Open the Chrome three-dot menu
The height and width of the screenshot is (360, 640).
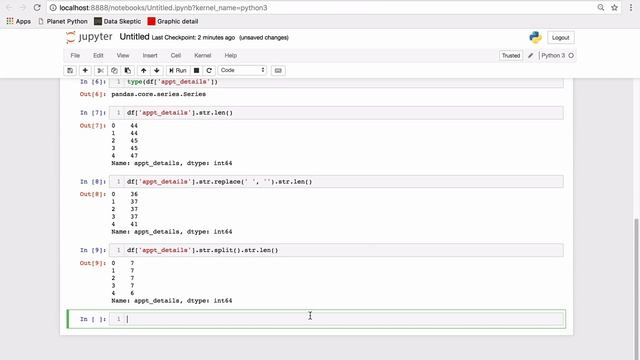[631, 7]
